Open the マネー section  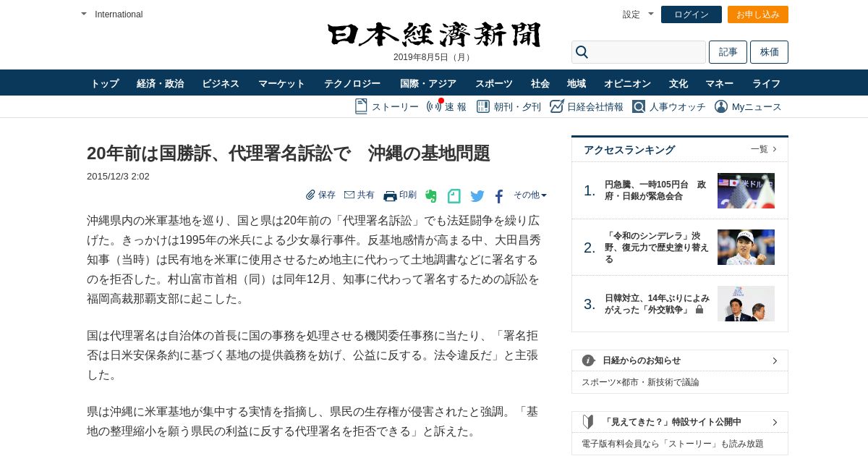[x=720, y=83]
